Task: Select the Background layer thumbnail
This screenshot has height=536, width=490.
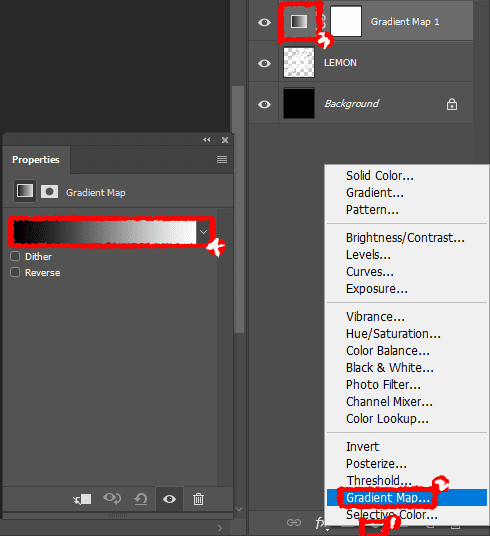Action: 299,103
